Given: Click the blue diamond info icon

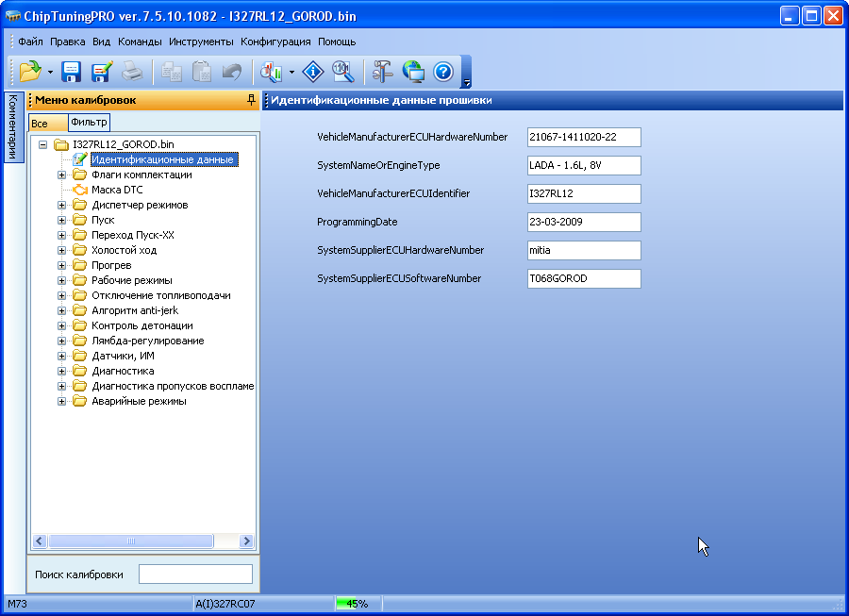Looking at the screenshot, I should [x=313, y=72].
